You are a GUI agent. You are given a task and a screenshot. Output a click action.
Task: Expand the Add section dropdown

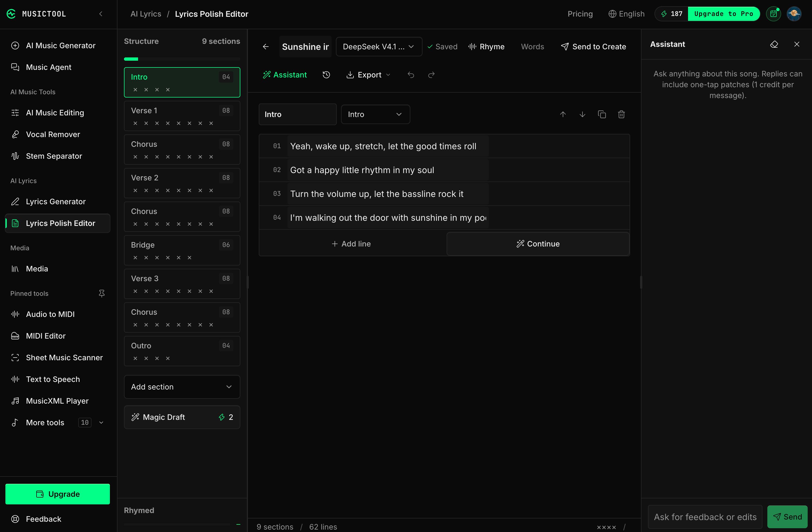(182, 387)
